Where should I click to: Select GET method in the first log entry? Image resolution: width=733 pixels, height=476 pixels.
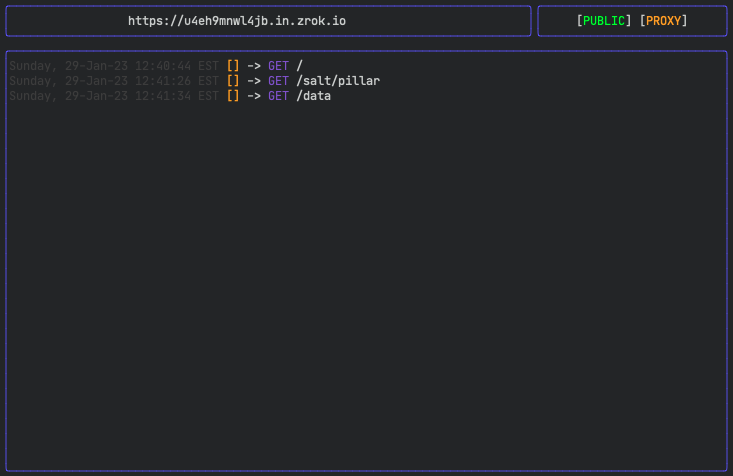coord(278,66)
